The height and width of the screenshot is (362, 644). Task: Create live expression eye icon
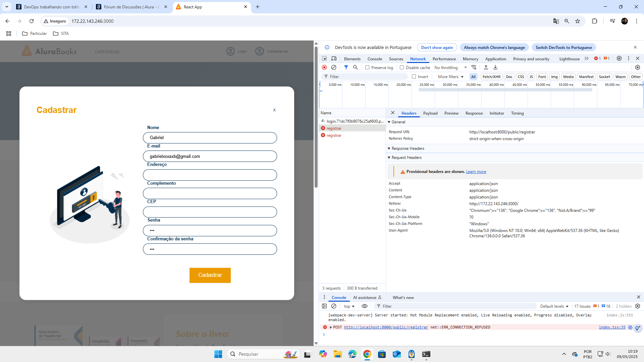365,306
